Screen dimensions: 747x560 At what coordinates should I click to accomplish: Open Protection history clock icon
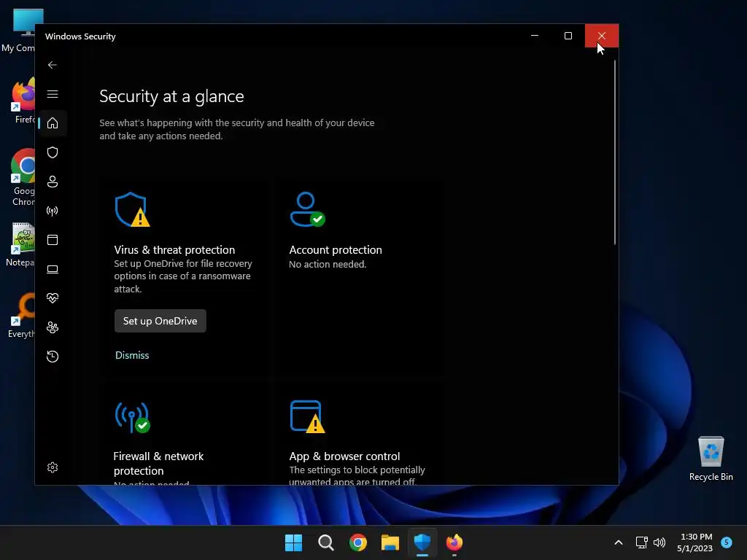point(53,357)
